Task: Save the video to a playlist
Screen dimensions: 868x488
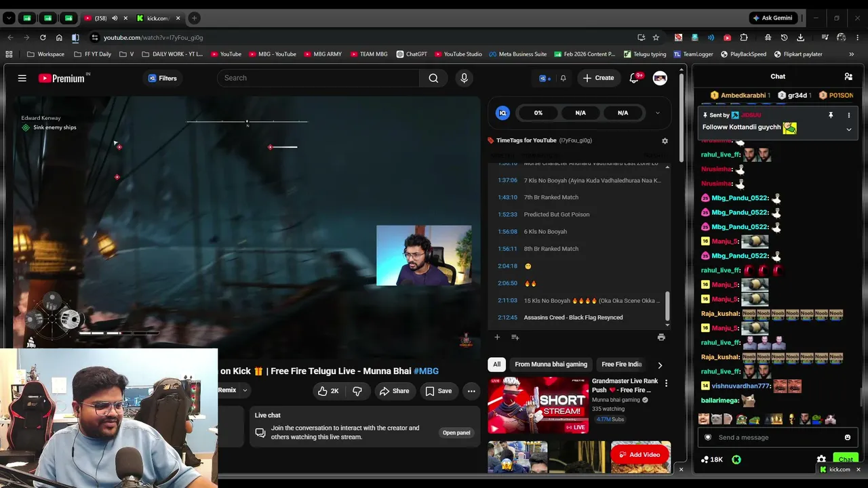Action: (438, 391)
